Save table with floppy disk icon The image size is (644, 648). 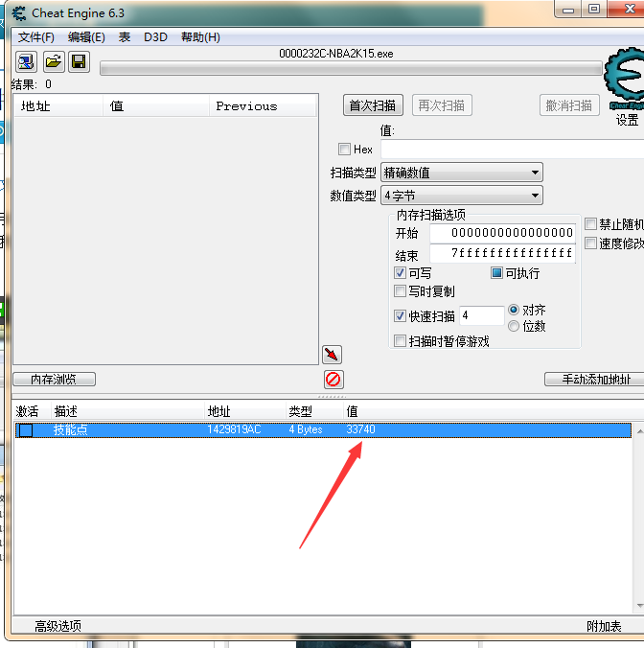coord(79,62)
